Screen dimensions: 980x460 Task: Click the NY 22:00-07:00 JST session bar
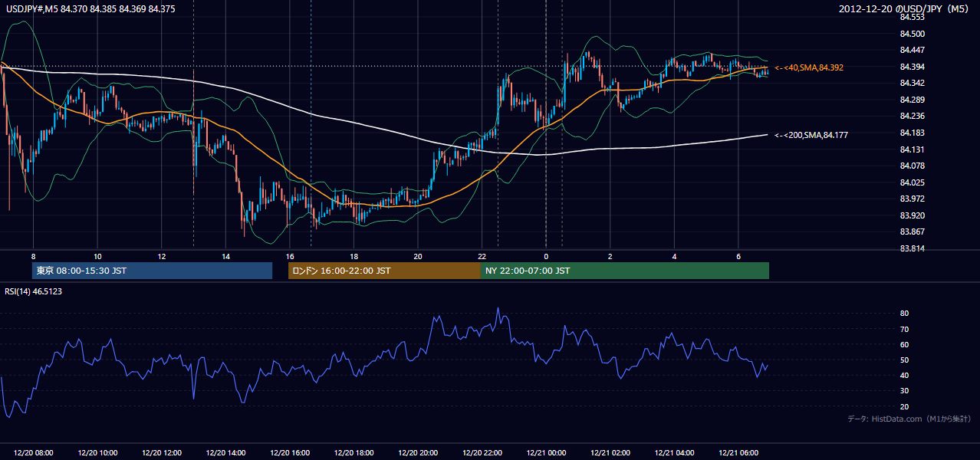pos(624,271)
